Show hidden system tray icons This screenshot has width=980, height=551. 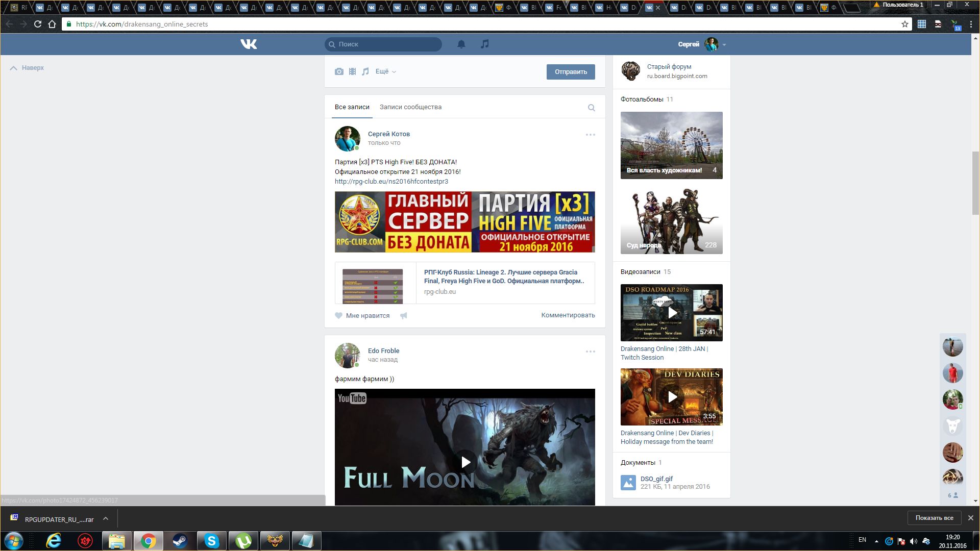[x=877, y=541]
